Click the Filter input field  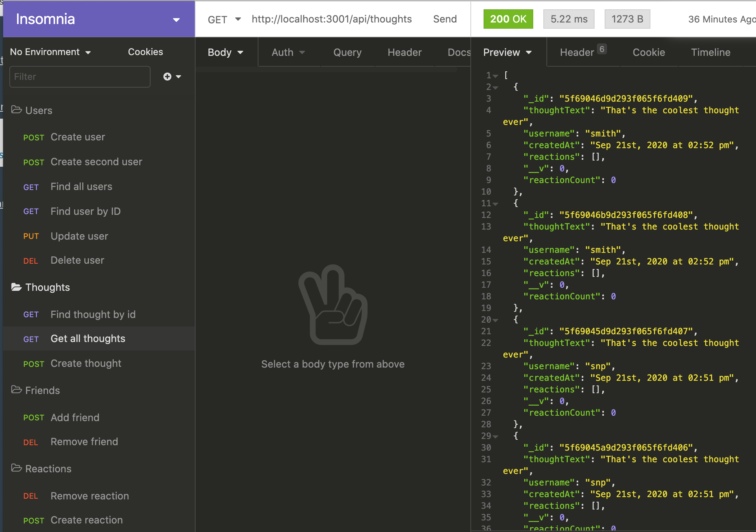coord(80,77)
